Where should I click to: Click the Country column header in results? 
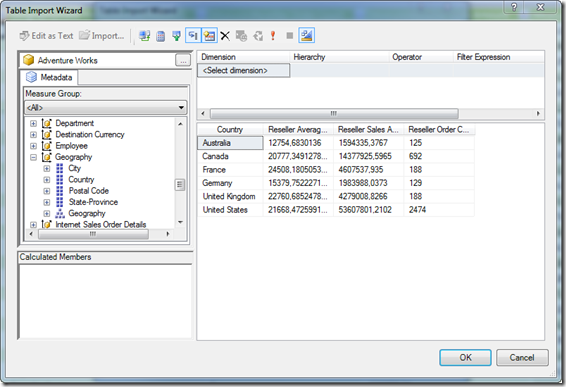pyautogui.click(x=230, y=130)
